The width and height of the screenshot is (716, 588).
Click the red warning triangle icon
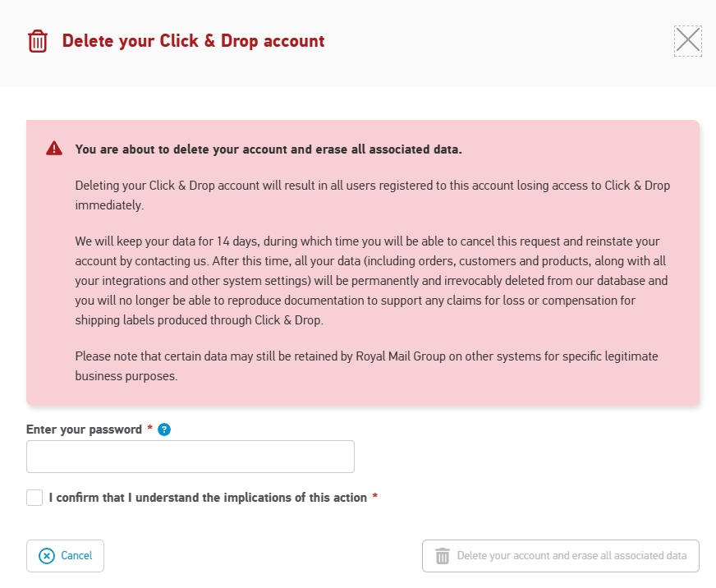tap(54, 149)
